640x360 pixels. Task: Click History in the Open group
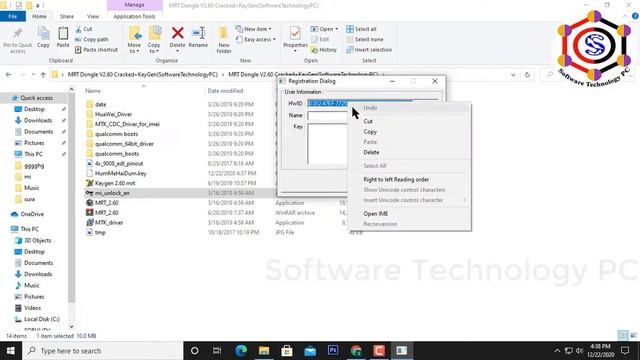324,50
